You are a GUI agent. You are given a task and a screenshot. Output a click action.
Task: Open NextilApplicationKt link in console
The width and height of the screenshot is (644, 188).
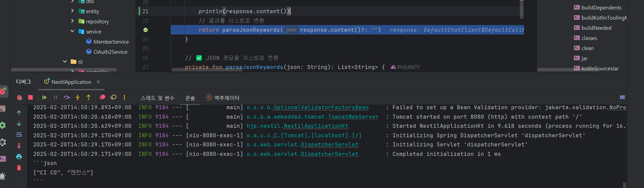tap(316, 126)
